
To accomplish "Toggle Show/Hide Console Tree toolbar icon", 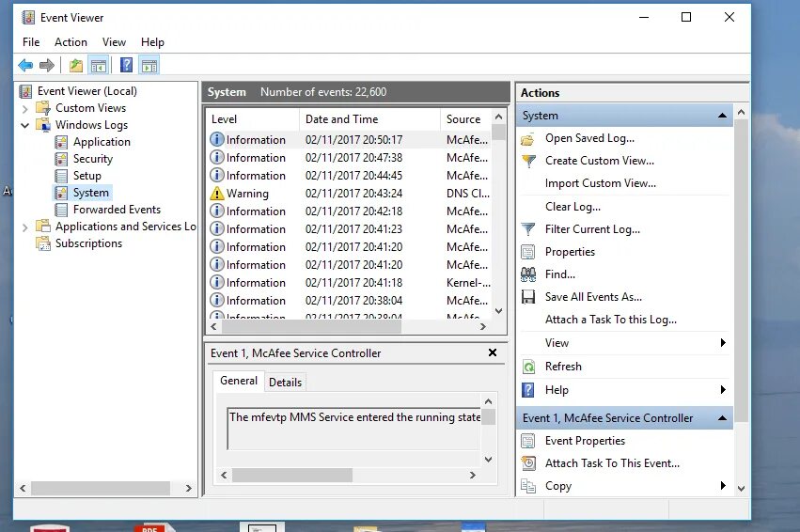I will 98,65.
